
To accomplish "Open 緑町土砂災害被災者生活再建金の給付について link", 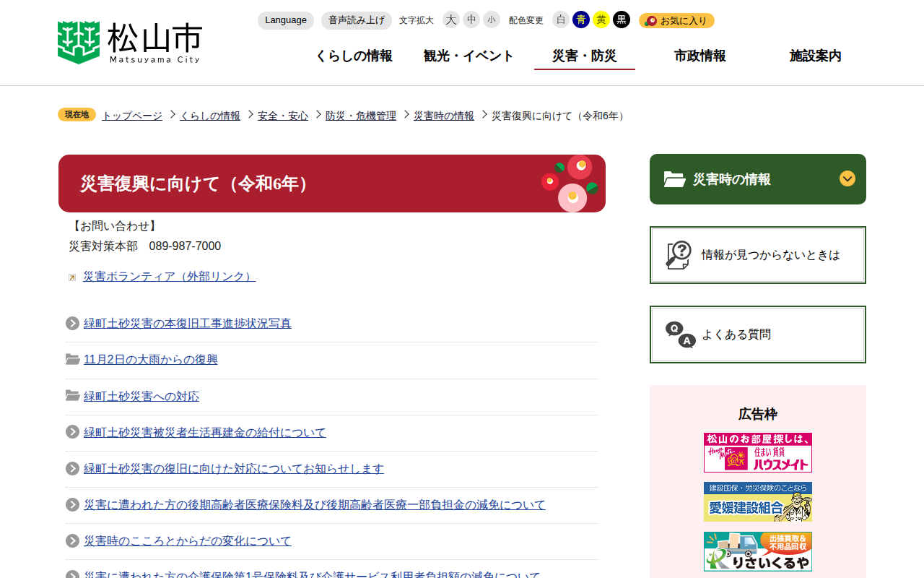I will coord(205,432).
